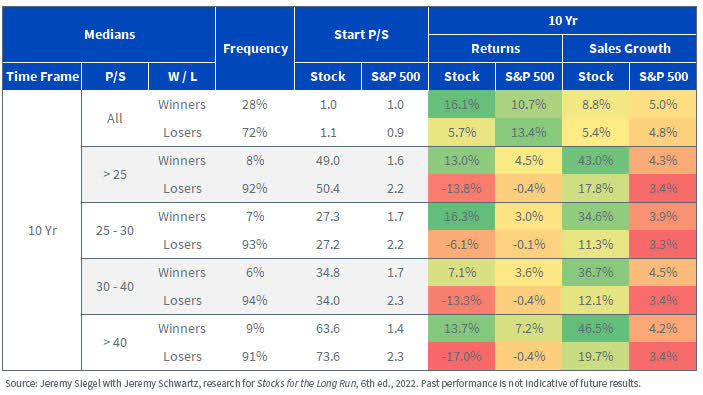This screenshot has height=395, width=703.
Task: Click the Returns header cell
Action: [x=495, y=48]
